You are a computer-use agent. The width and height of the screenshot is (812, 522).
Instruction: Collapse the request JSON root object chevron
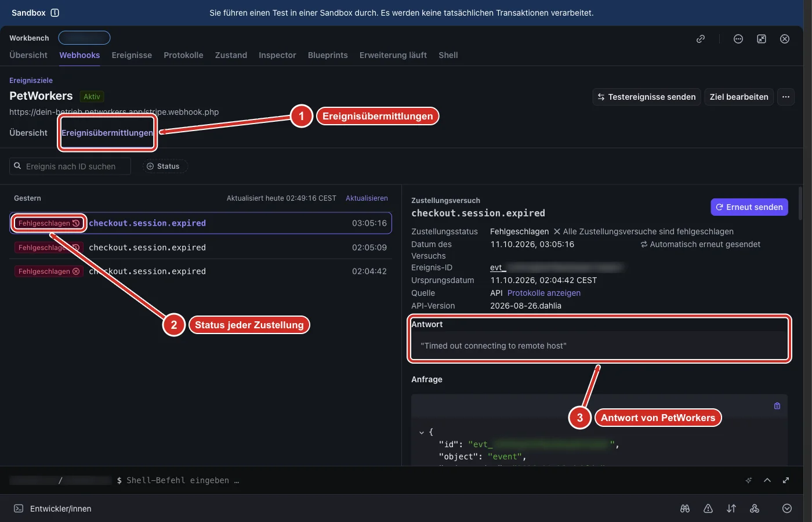point(422,433)
